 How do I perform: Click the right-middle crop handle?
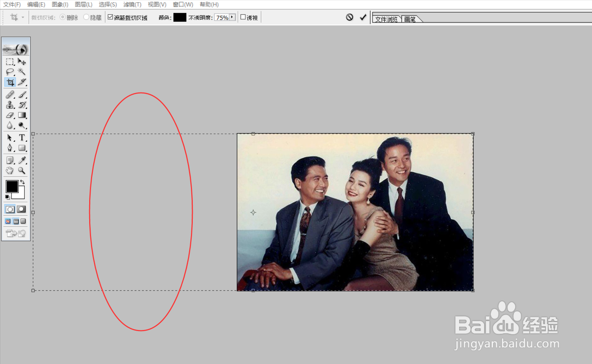click(x=473, y=212)
